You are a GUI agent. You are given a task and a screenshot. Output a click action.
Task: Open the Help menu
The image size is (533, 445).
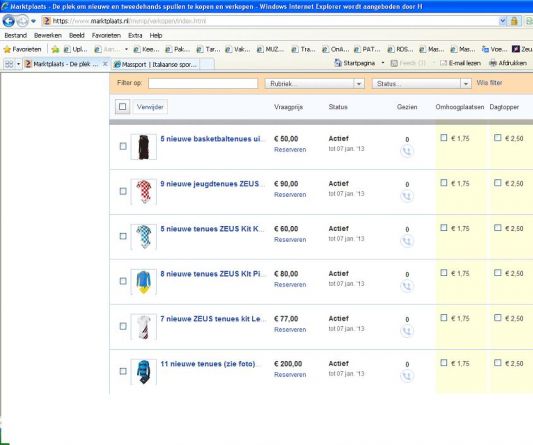[156, 35]
